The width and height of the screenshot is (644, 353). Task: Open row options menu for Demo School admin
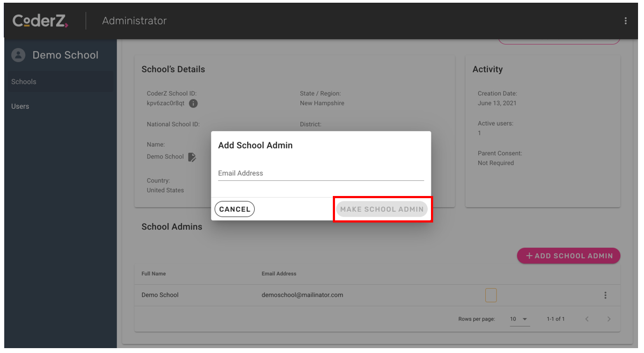click(605, 296)
